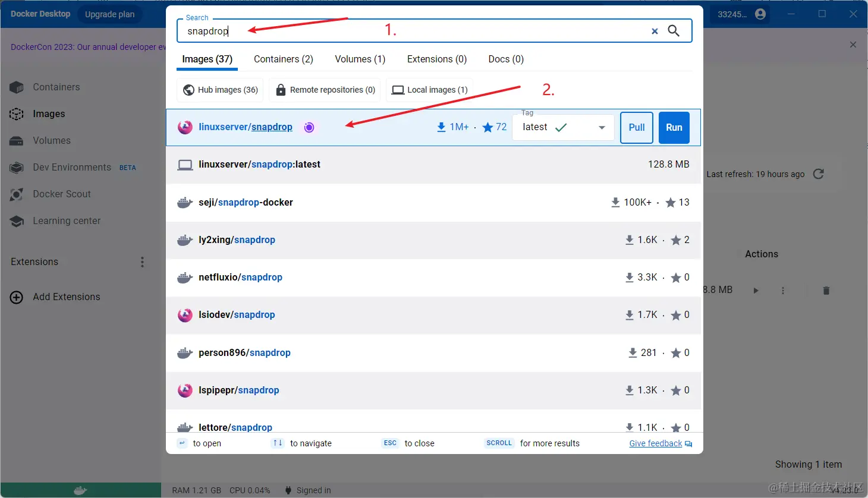The width and height of the screenshot is (868, 498).
Task: Switch to the Images (37) tab
Action: coord(207,59)
